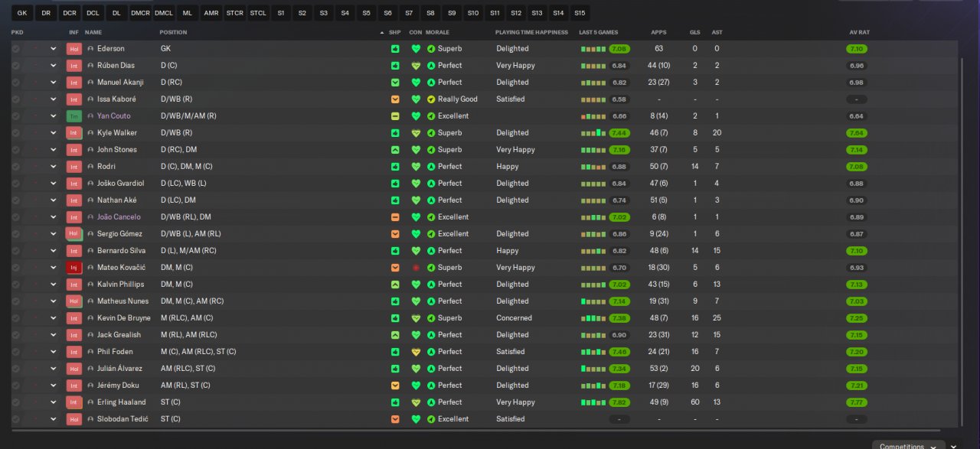The width and height of the screenshot is (980, 449).
Task: Click the morale icon beside Ederson's Superb
Action: pyautogui.click(x=431, y=49)
